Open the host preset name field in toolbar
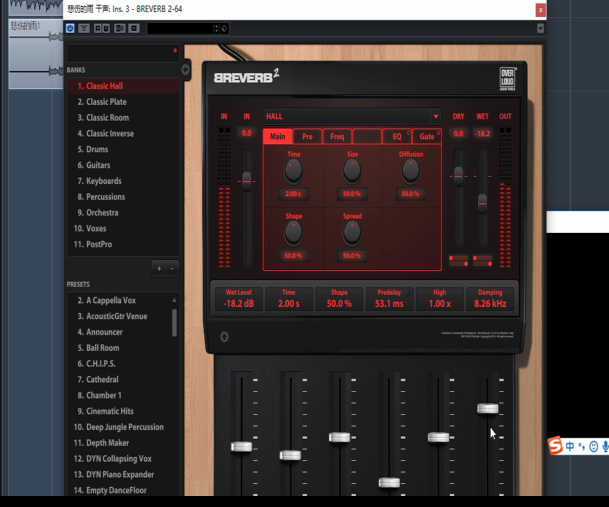 coord(180,28)
